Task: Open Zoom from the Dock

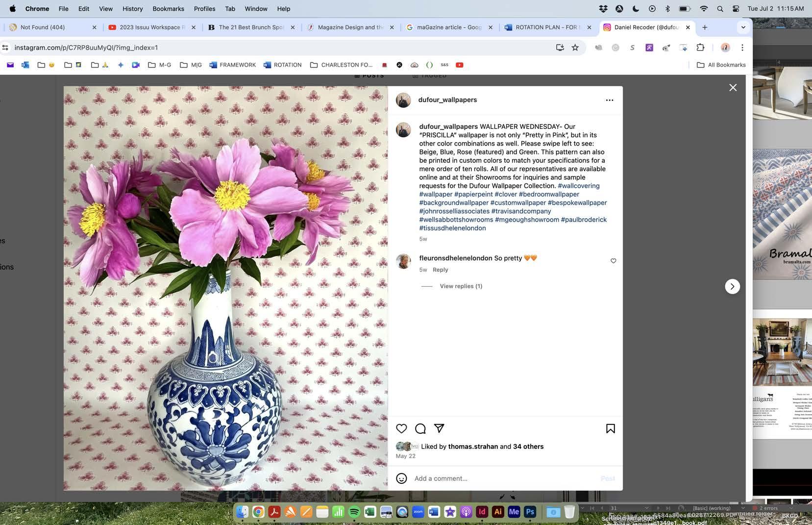Action: pos(418,512)
